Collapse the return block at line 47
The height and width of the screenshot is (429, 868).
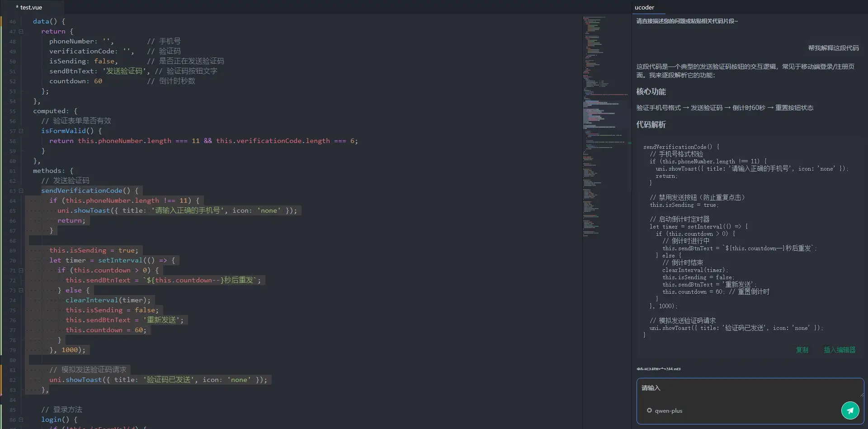(x=21, y=32)
